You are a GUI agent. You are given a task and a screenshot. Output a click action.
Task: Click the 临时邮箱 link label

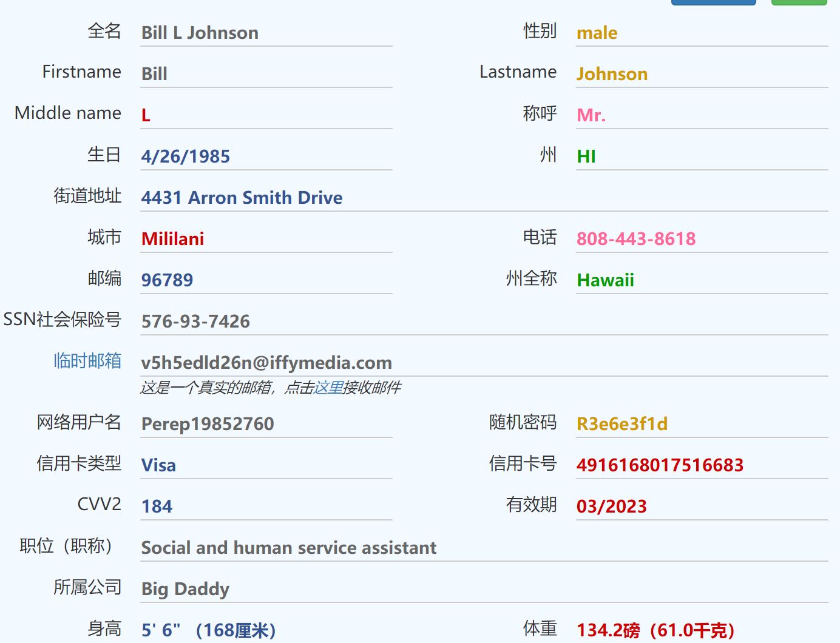87,361
